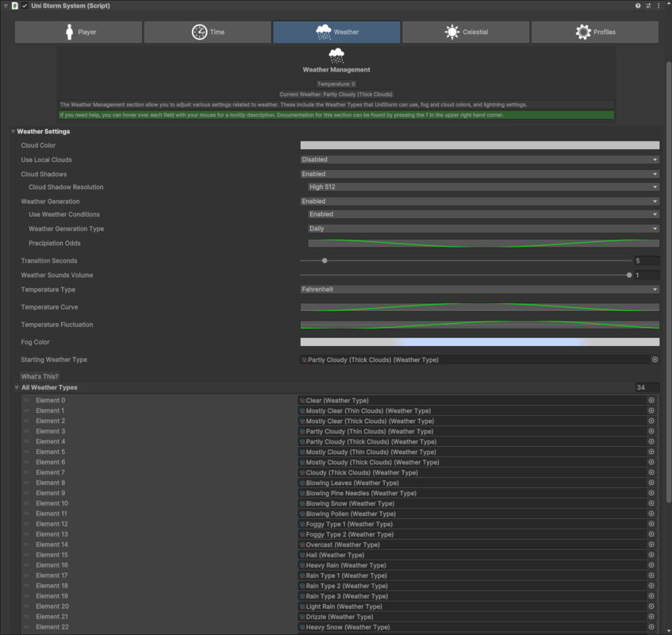672x635 pixels.
Task: Click drag handle of Element 0
Action: point(26,400)
